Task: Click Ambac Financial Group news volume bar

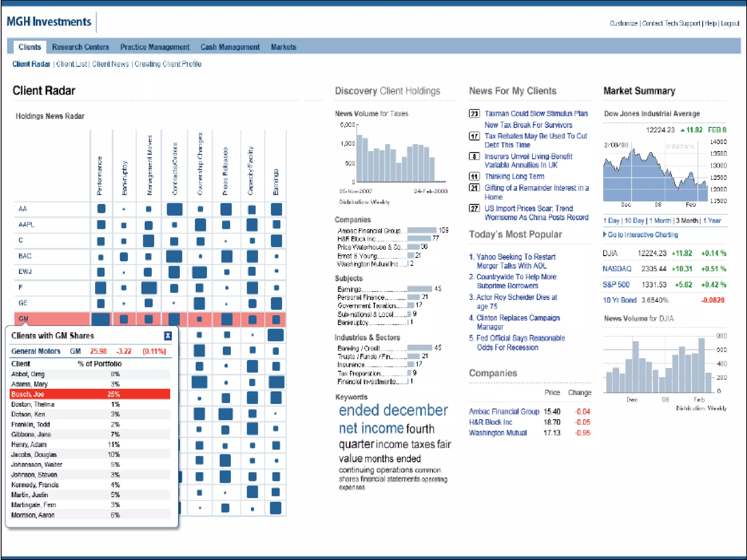Action: pyautogui.click(x=421, y=230)
